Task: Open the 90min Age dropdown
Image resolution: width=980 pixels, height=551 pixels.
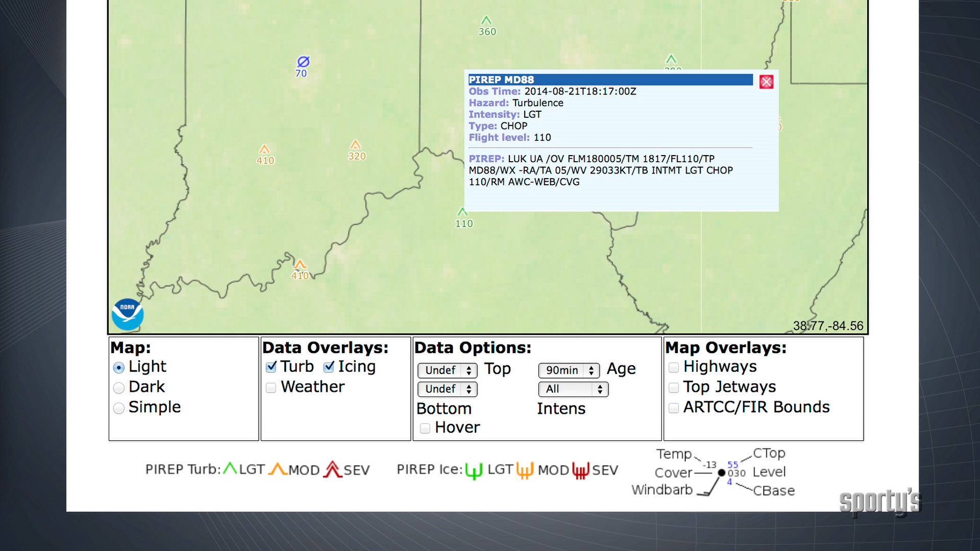Action: point(569,371)
